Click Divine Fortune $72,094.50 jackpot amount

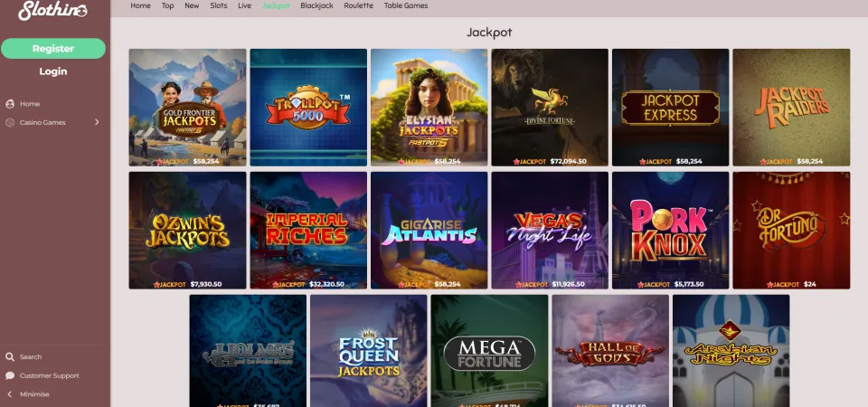[568, 162]
